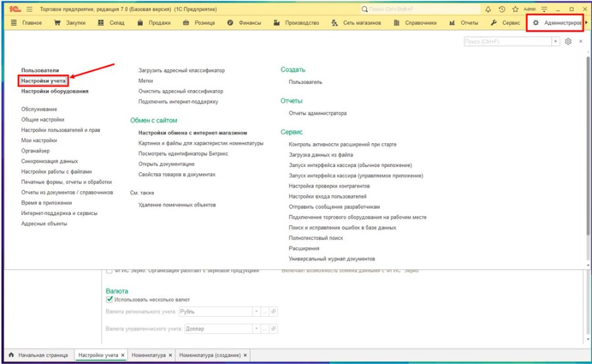Open the Доллар currency card icon

pyautogui.click(x=274, y=329)
